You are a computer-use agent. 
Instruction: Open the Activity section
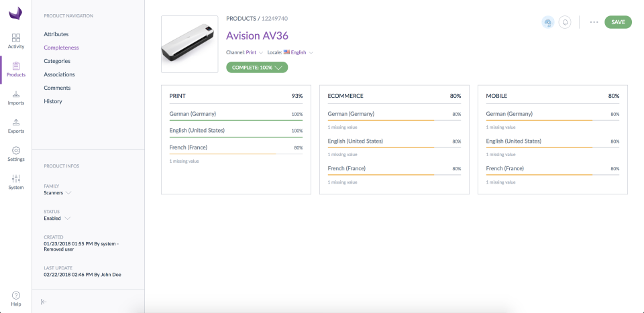coord(15,40)
